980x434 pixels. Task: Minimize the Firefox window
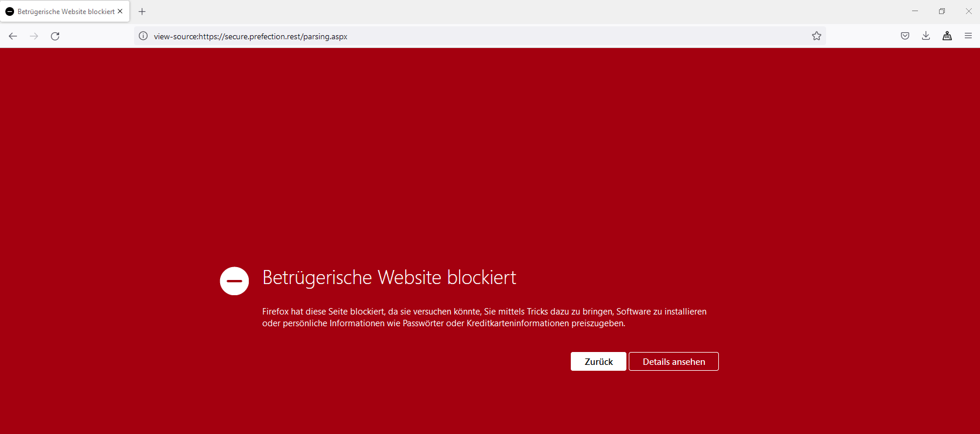point(915,11)
